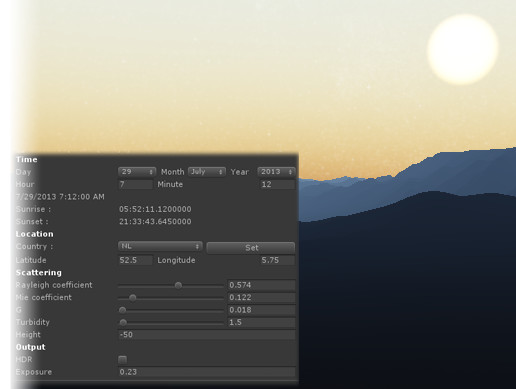Click the Output section heading
The height and width of the screenshot is (389, 516).
pyautogui.click(x=30, y=347)
